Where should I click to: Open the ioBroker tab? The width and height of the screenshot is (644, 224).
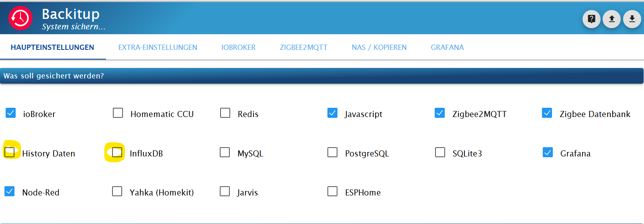238,47
